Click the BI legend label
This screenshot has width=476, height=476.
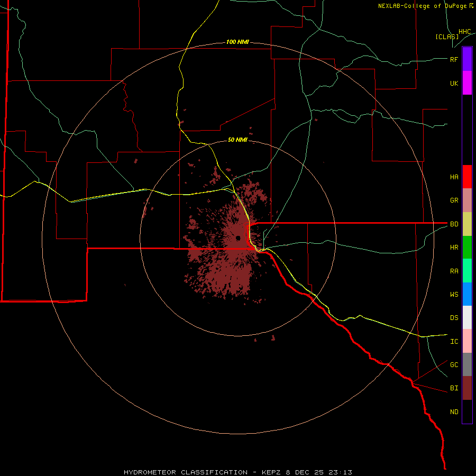click(x=454, y=388)
